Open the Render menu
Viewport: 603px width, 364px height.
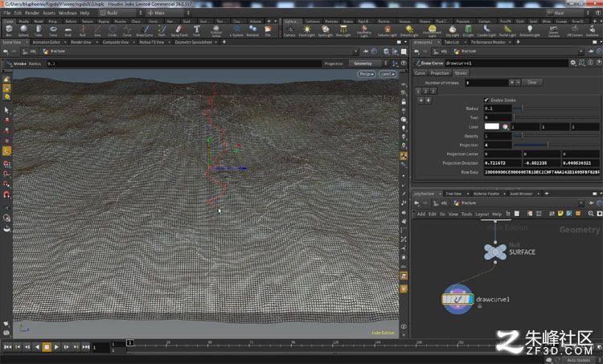pos(32,13)
